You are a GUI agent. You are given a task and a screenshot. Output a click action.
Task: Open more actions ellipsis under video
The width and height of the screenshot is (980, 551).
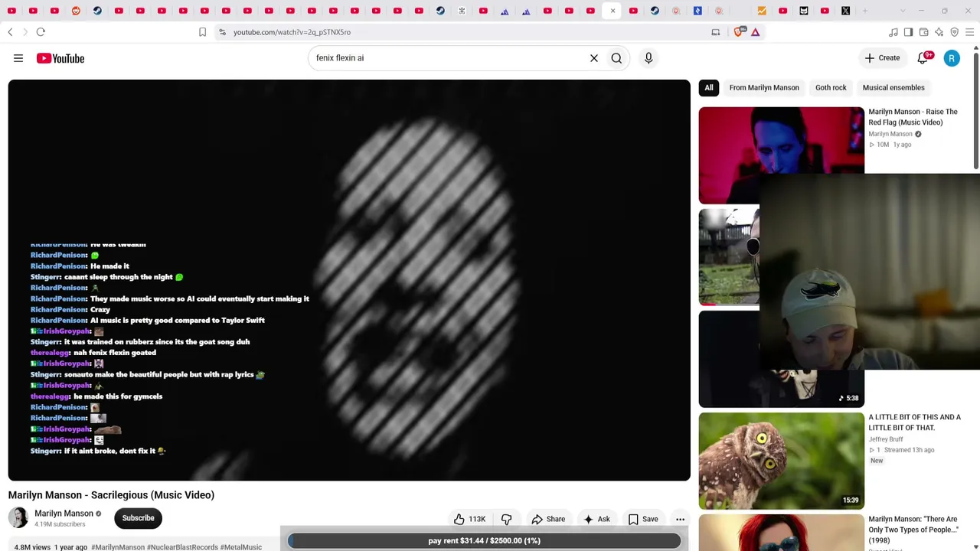coord(680,519)
